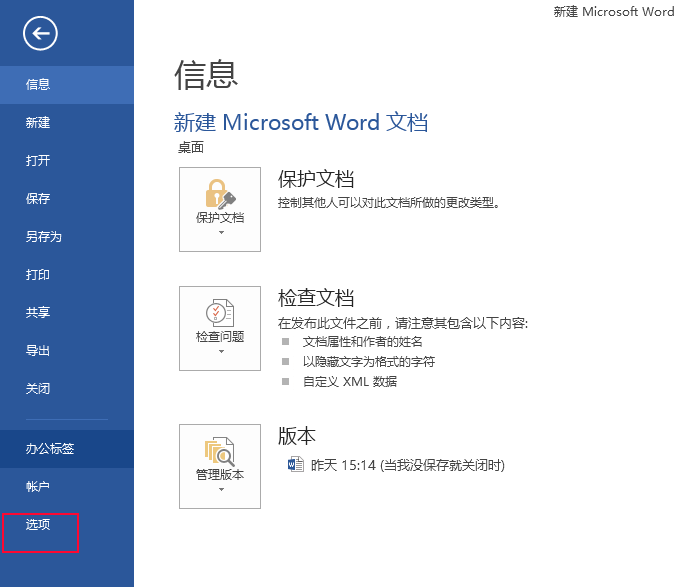This screenshot has height=587, width=678.
Task: Click the text 在发布此文件之前，请注意其包含以下内容:
Action: [403, 323]
